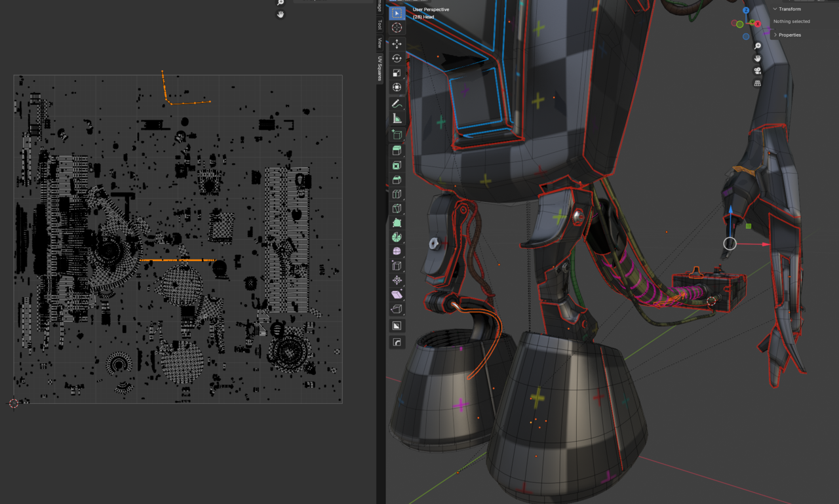Open the View tab in UV editor sidebar
The width and height of the screenshot is (839, 504).
[x=379, y=43]
